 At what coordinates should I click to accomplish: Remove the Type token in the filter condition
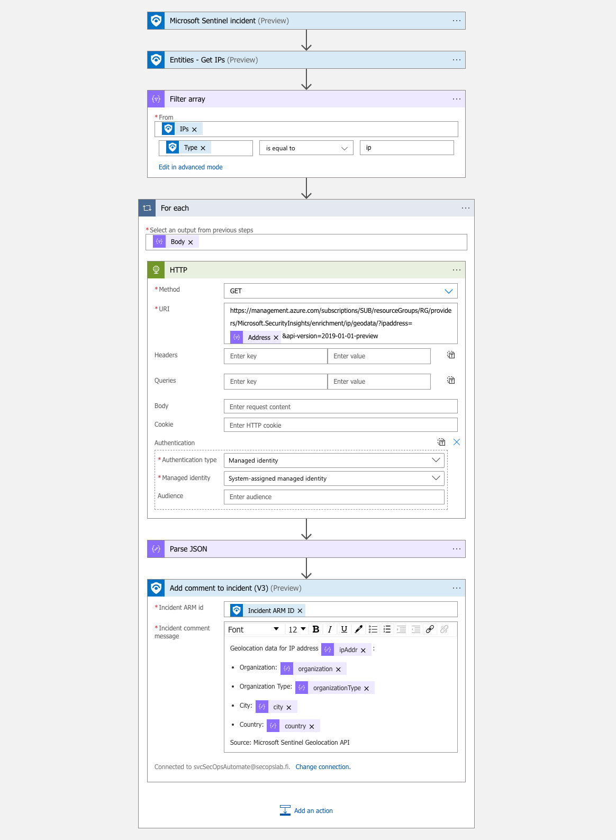tap(203, 148)
